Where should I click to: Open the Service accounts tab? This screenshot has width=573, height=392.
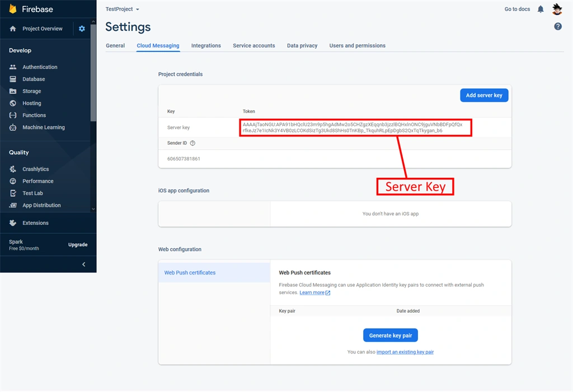[253, 46]
